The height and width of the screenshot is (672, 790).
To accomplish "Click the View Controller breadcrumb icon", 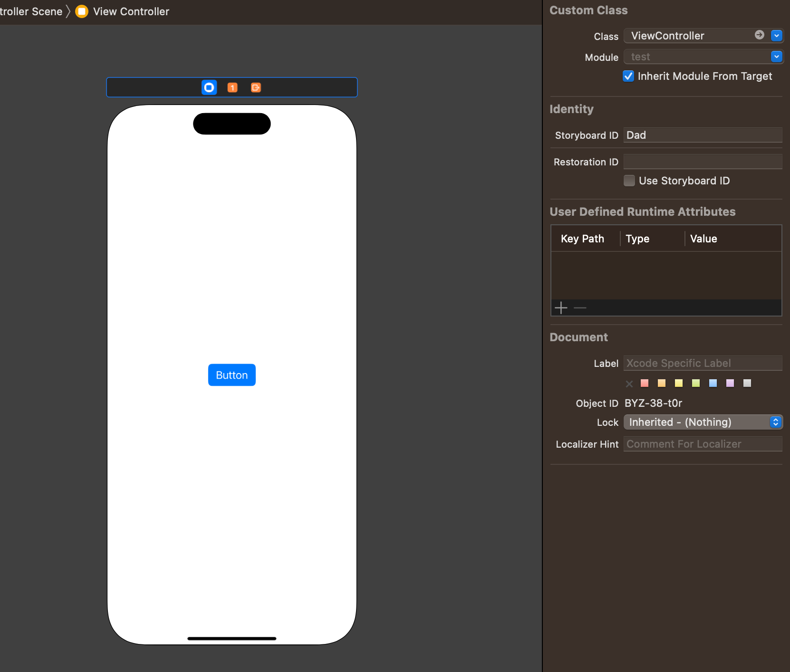I will (x=82, y=11).
